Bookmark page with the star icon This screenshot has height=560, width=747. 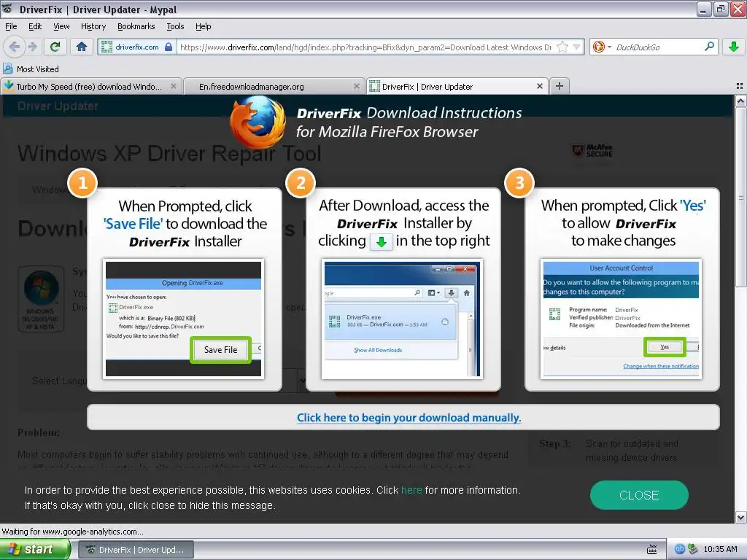[x=562, y=47]
